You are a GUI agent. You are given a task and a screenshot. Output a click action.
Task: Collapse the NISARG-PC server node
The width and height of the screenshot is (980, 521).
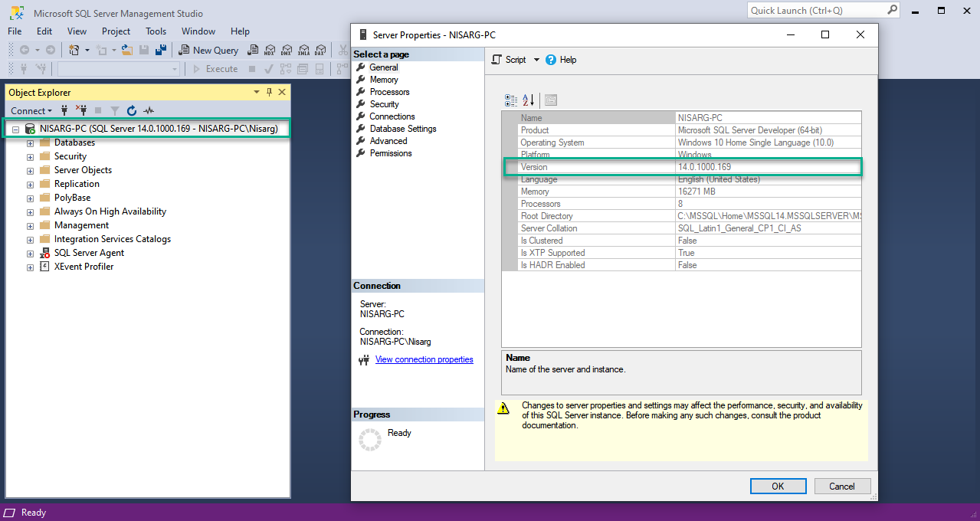pos(15,129)
